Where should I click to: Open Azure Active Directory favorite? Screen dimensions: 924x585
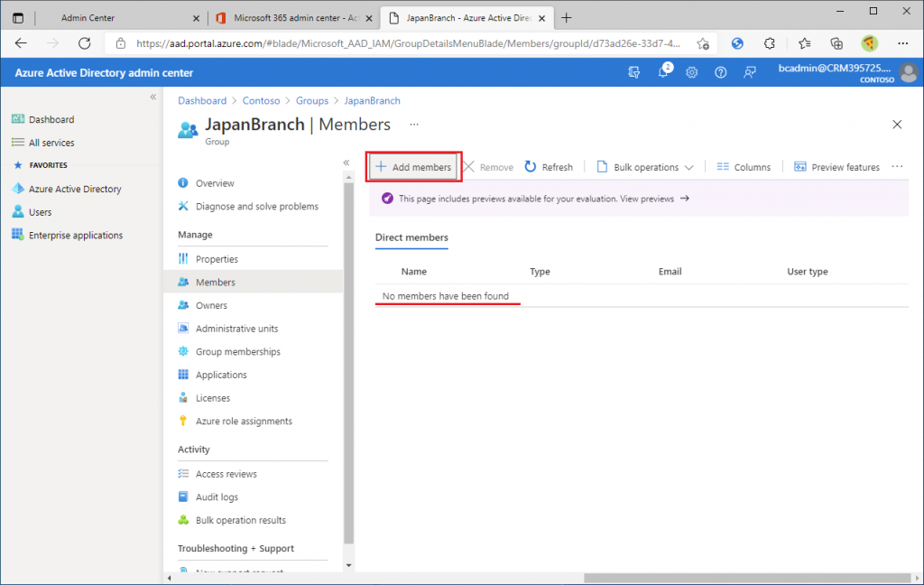point(81,189)
